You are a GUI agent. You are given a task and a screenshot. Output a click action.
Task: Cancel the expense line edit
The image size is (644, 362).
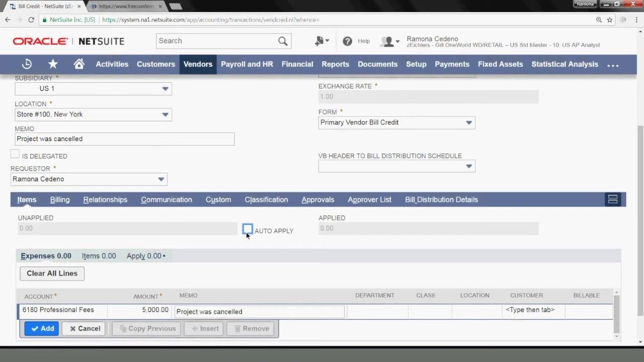pos(85,328)
